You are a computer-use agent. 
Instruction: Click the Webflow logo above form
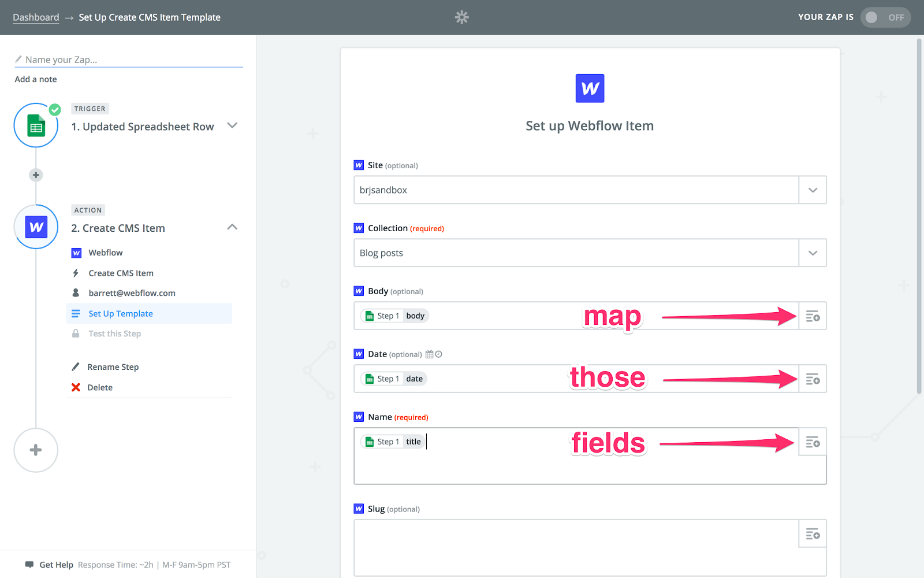[x=590, y=88]
